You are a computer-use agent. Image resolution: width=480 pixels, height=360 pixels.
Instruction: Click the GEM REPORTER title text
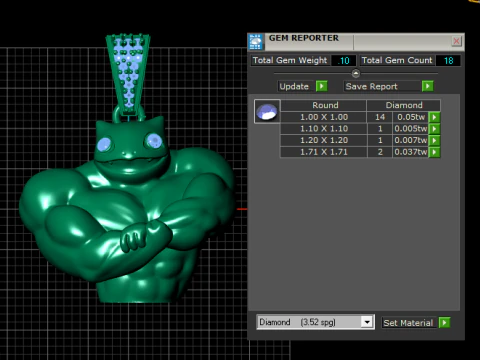[304, 38]
